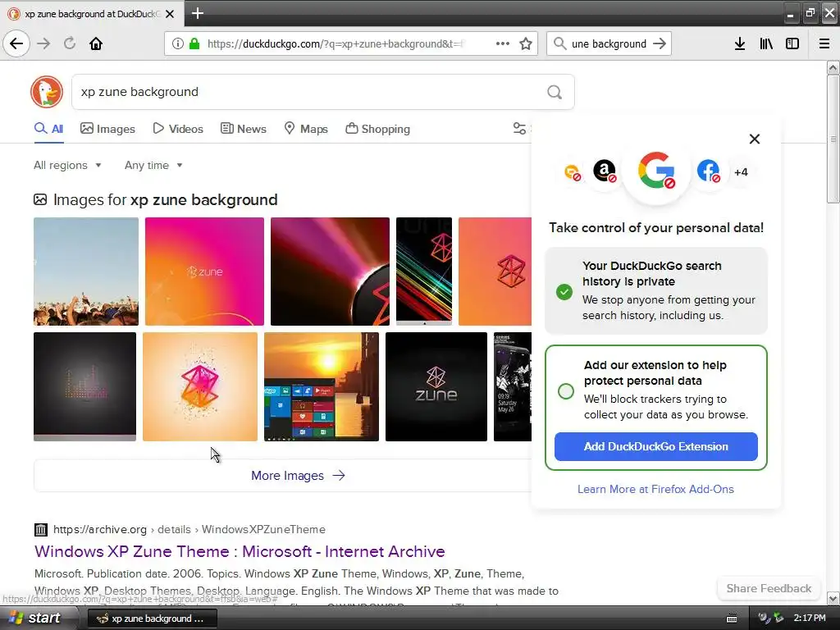The width and height of the screenshot is (840, 630).
Task: Select the All search tab
Action: [48, 129]
